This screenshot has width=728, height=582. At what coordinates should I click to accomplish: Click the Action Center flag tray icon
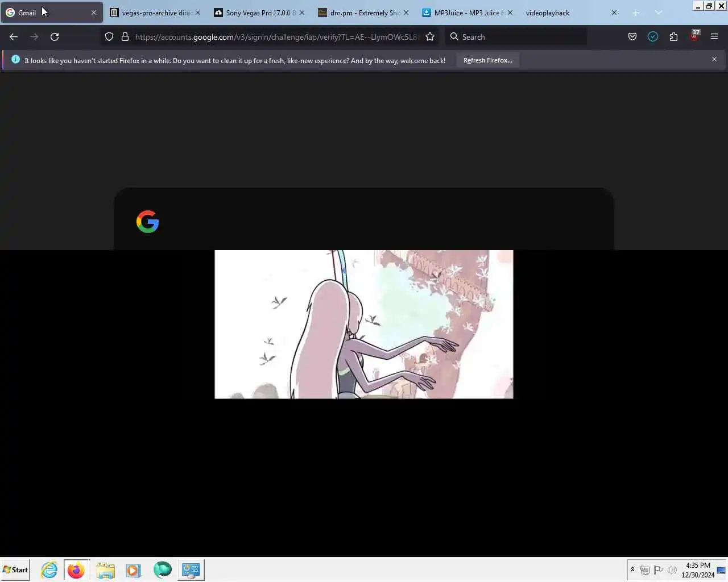(x=659, y=569)
